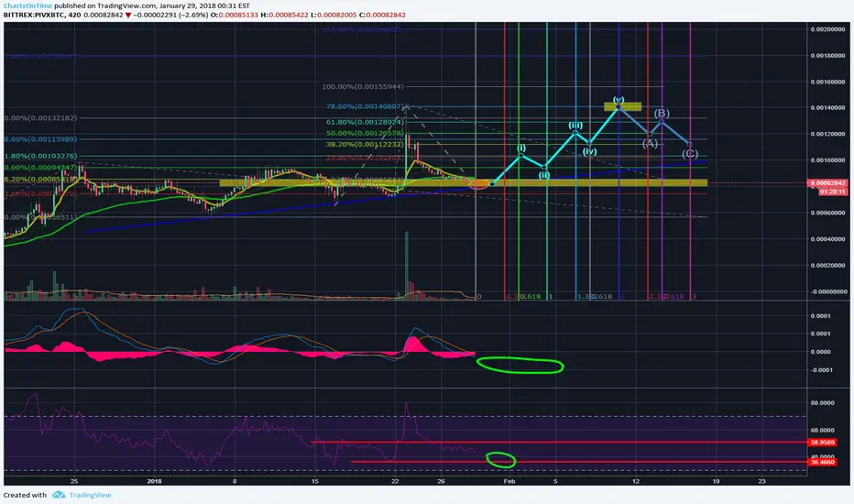
Task: Select the 78.60%(0.00140807) Fibonacci label
Action: [x=365, y=107]
